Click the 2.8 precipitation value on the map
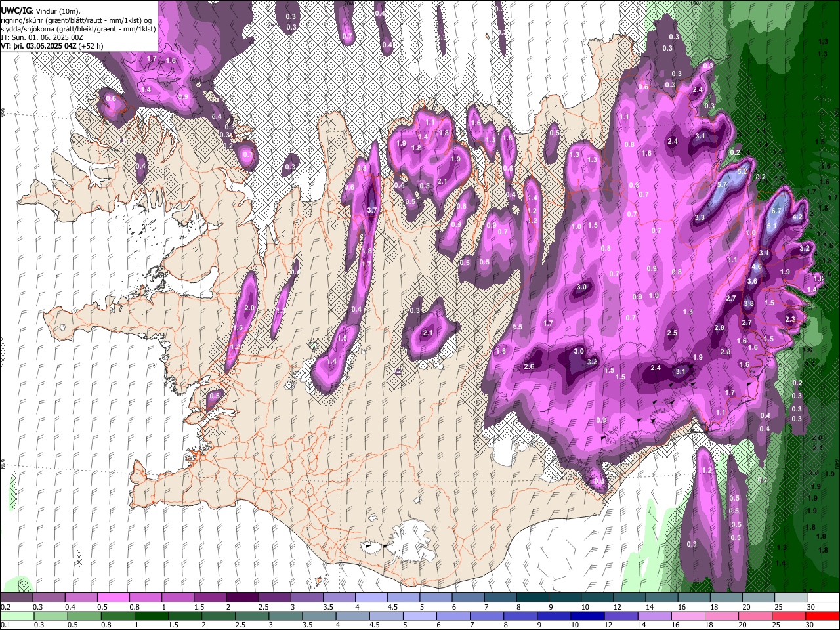 pos(719,327)
